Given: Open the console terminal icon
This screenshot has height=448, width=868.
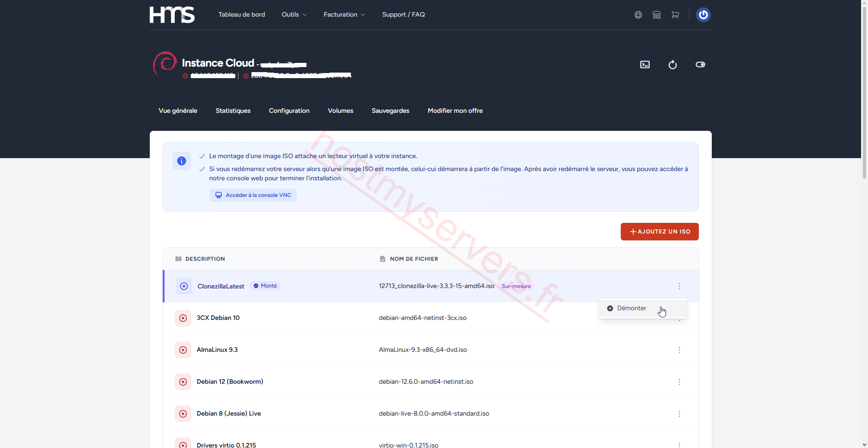Looking at the screenshot, I should (x=645, y=65).
